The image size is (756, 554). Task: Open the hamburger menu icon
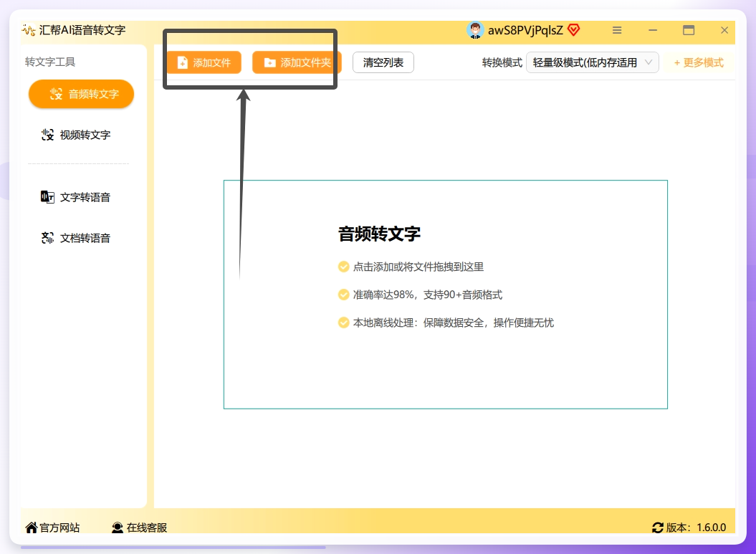(617, 30)
